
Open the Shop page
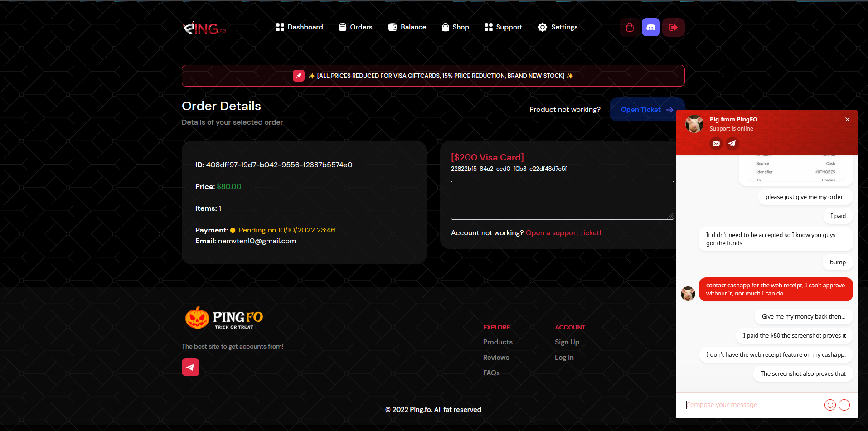pos(455,27)
